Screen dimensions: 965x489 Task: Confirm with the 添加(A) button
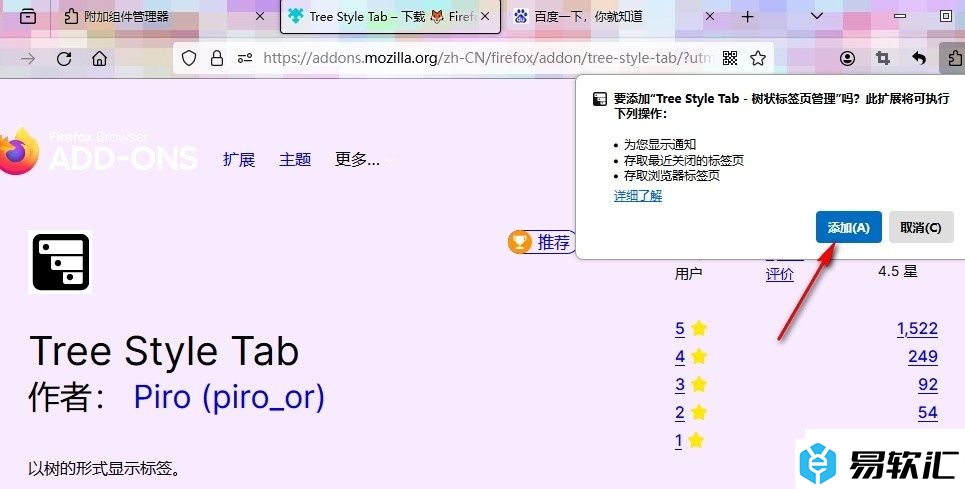click(x=849, y=228)
